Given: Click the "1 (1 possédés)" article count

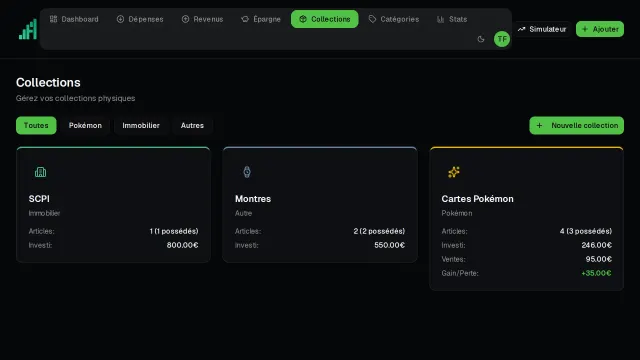Looking at the screenshot, I should [174, 231].
